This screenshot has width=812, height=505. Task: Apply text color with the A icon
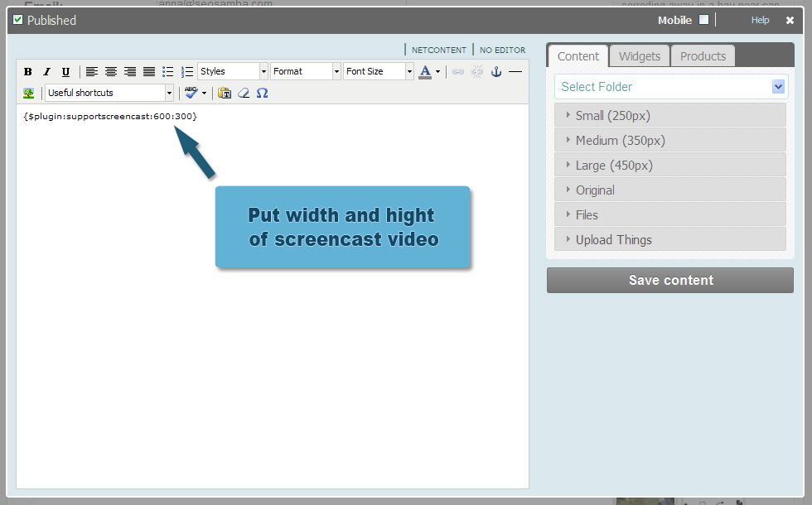425,71
